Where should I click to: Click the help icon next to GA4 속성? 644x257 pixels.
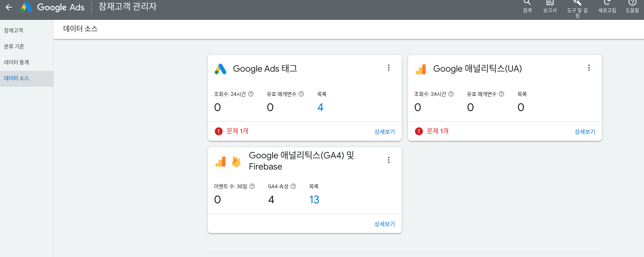(293, 187)
